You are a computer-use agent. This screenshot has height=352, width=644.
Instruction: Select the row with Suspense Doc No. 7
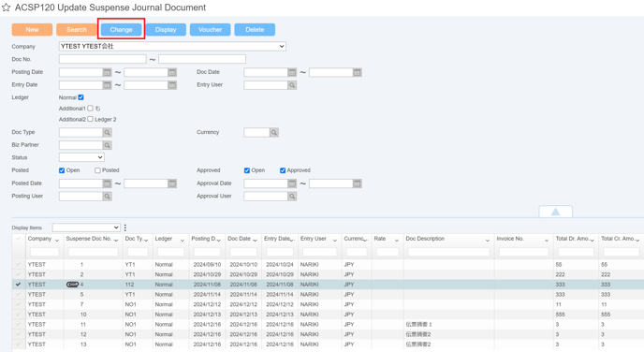coord(328,304)
